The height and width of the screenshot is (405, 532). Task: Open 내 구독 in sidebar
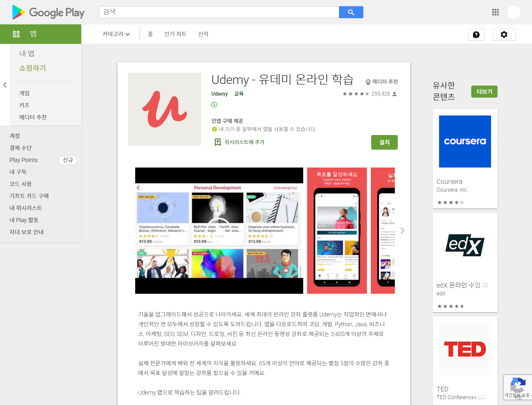(18, 172)
